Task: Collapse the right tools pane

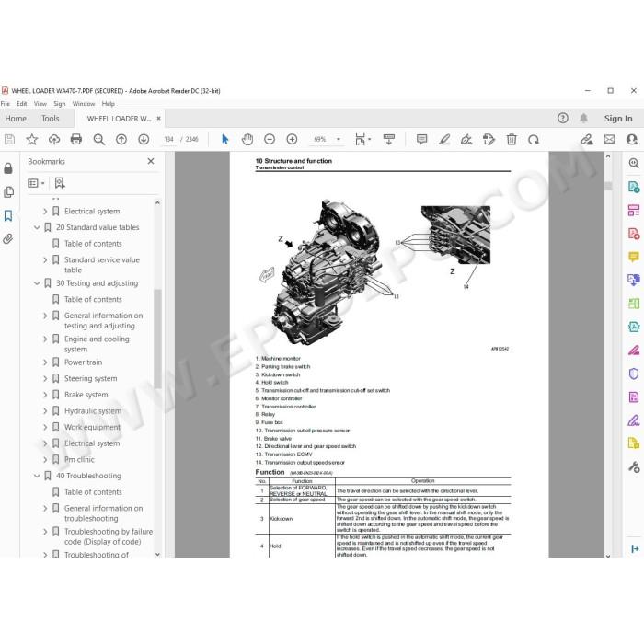Action: (635, 548)
